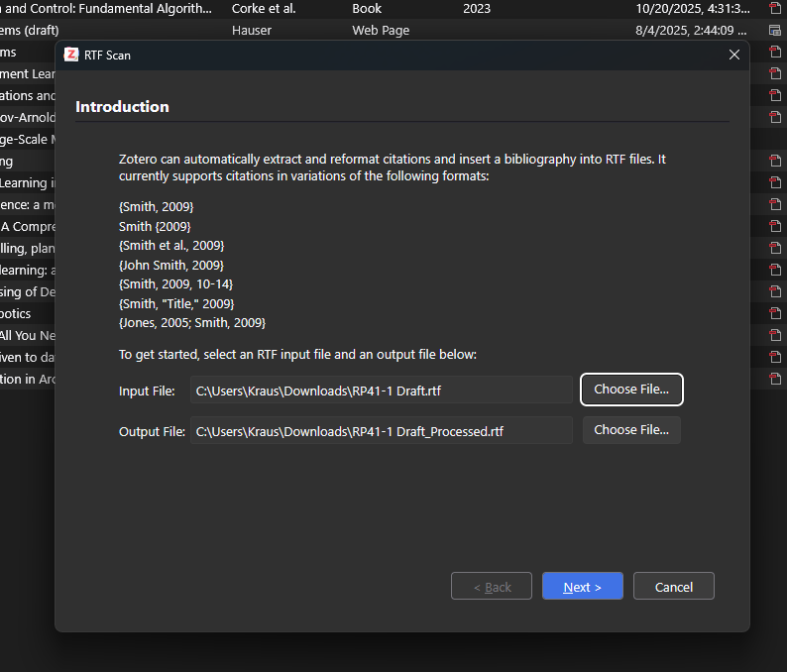Open PDF icon on the "ov-Arnold" row
This screenshot has width=787, height=672.
click(775, 117)
